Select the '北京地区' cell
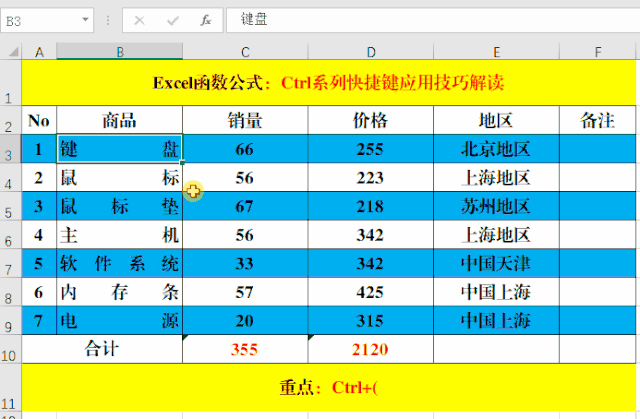 (x=496, y=149)
